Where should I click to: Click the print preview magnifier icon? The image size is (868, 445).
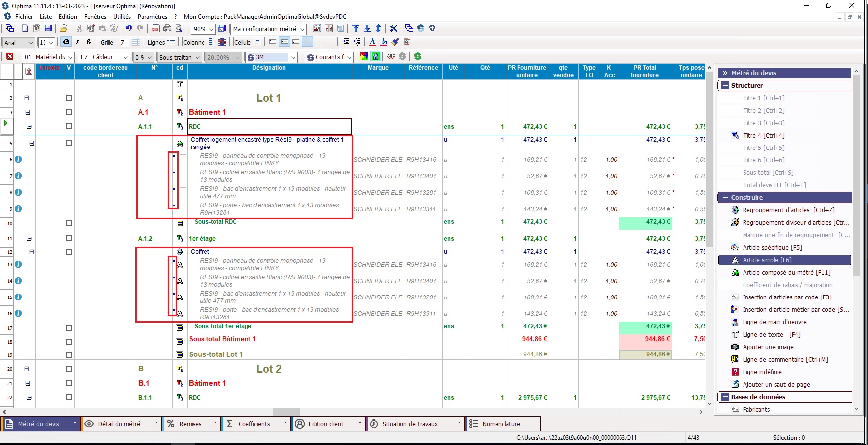(x=179, y=29)
